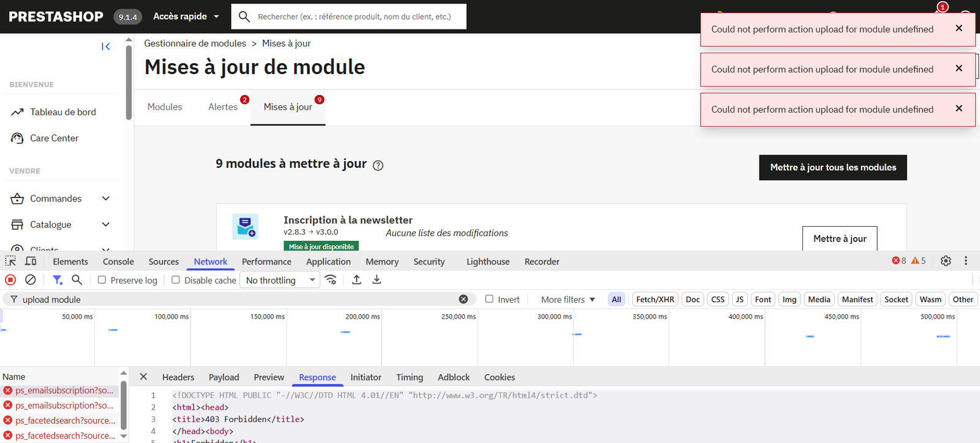This screenshot has height=443, width=980.
Task: Toggle the device toolbar icon
Action: tap(31, 261)
